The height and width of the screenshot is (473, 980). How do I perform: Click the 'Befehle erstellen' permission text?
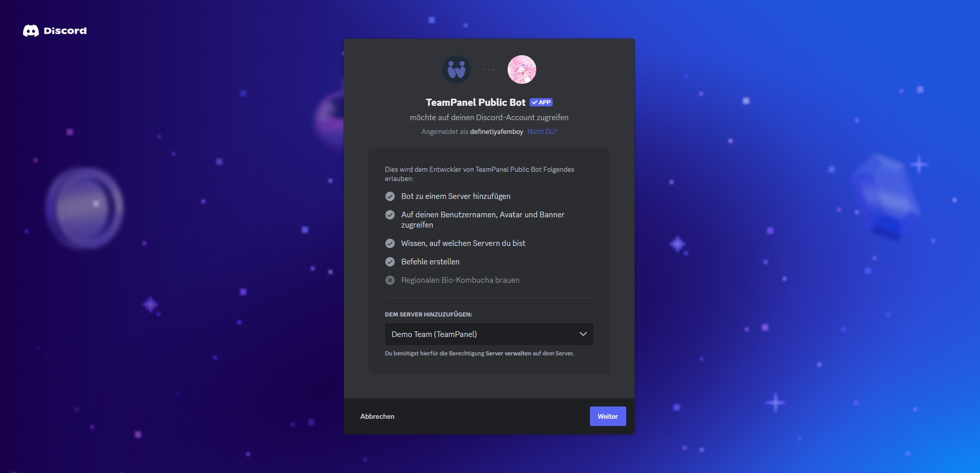pos(430,262)
